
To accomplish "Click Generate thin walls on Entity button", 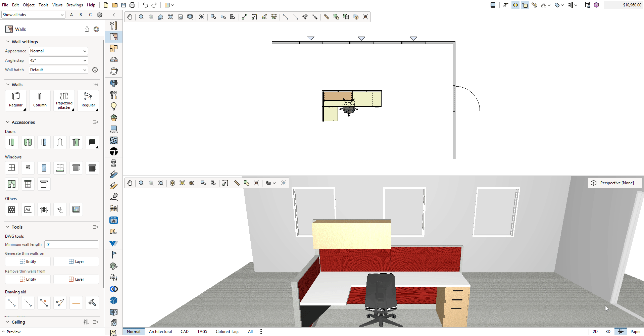I will tap(28, 261).
